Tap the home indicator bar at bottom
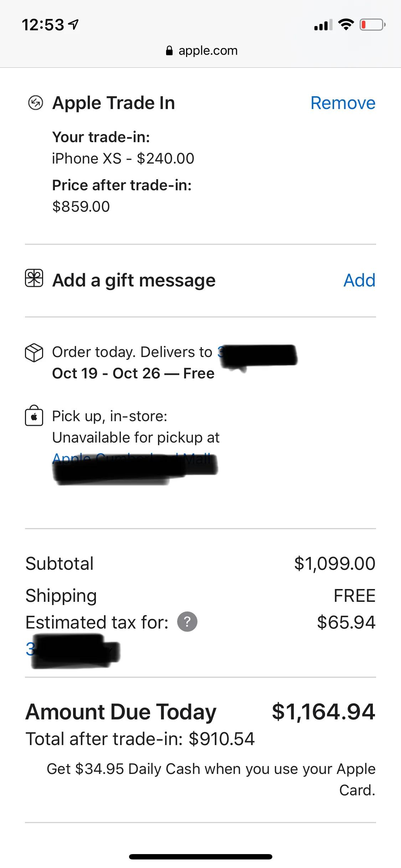The height and width of the screenshot is (868, 401). point(200,857)
